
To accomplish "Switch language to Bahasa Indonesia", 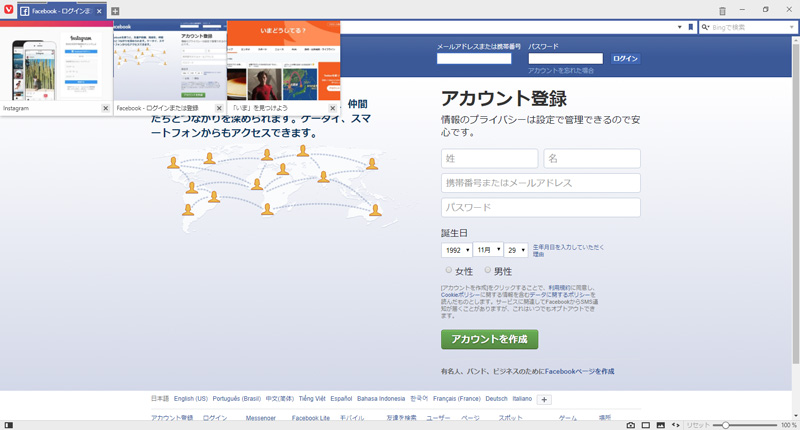I will coord(381,399).
